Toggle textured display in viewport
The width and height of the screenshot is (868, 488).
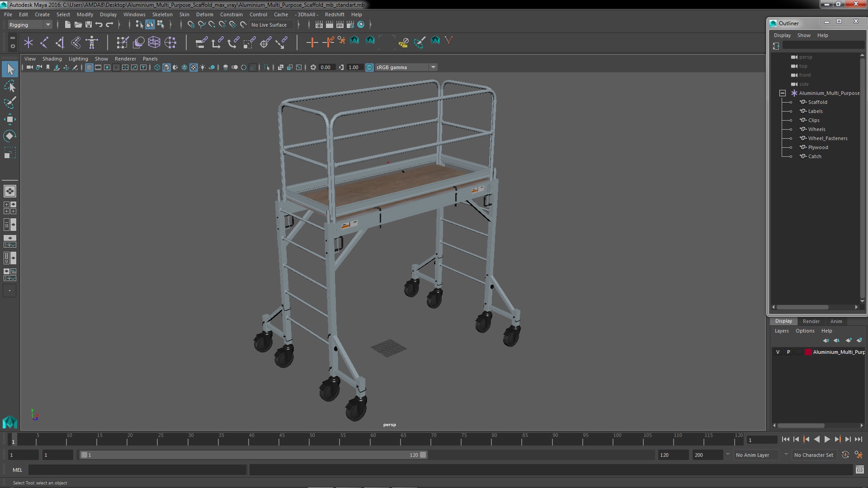[x=193, y=67]
